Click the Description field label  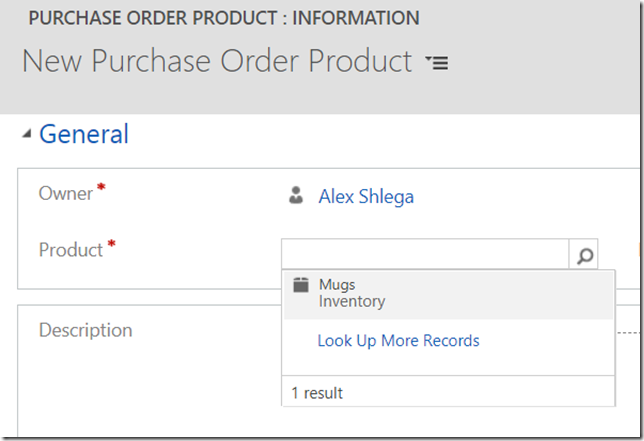click(85, 330)
